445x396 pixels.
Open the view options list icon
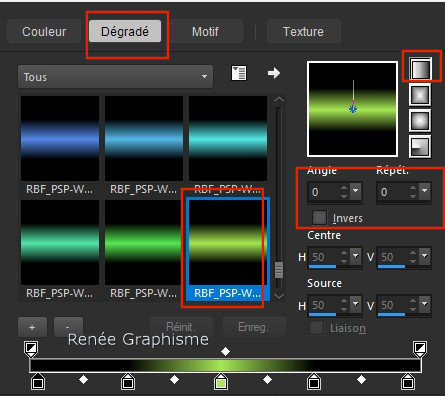click(x=239, y=73)
